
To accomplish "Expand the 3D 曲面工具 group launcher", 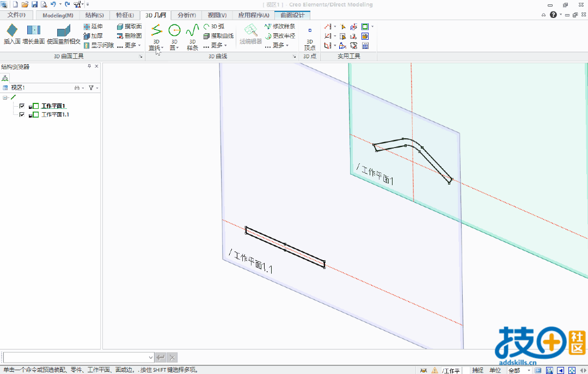I will coord(140,57).
